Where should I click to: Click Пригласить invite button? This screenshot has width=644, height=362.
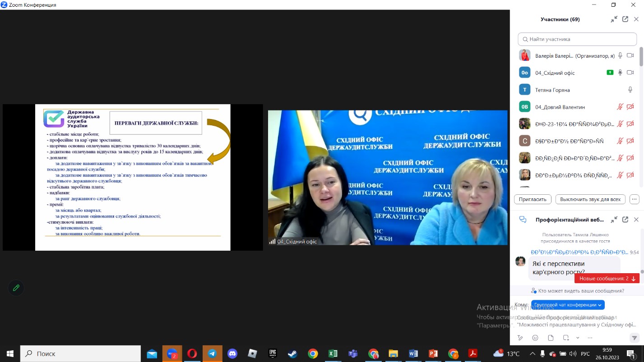533,199
